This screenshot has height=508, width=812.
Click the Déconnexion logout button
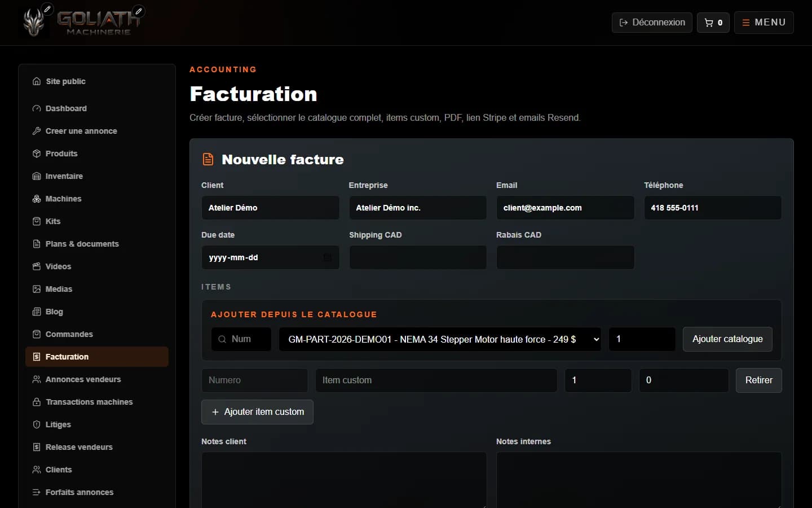pos(652,23)
